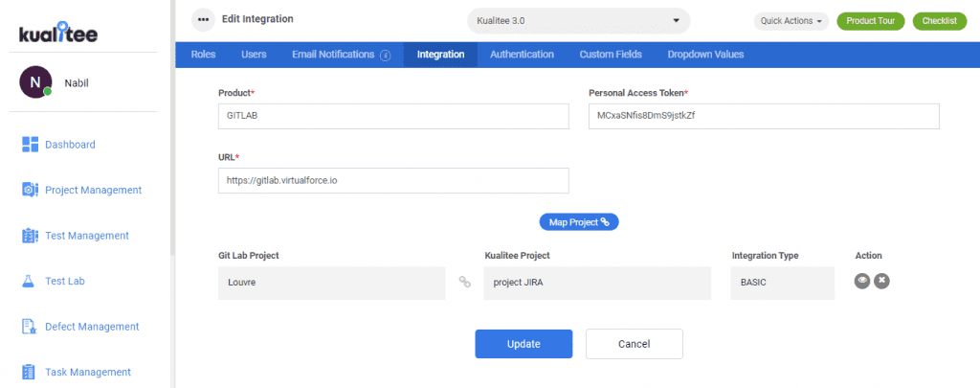Viewport: 980px width, 388px height.
Task: Click the Edit Integration heading
Action: pos(257,19)
